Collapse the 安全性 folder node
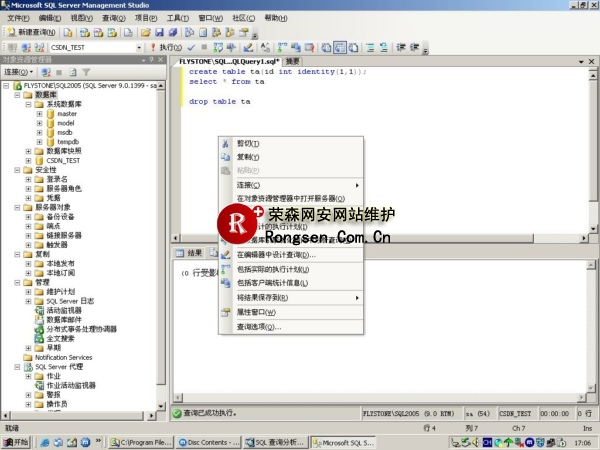The image size is (600, 450). click(x=17, y=170)
